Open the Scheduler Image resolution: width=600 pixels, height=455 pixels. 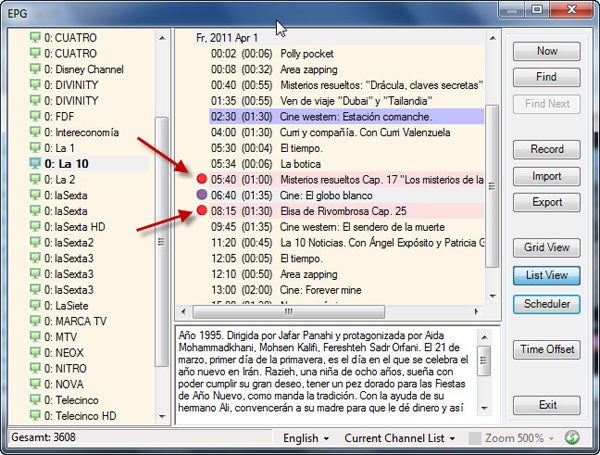546,304
